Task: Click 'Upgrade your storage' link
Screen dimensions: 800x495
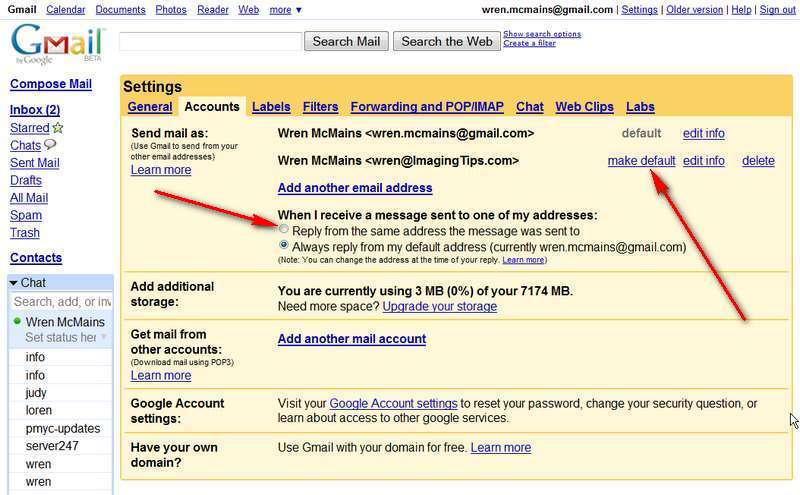Action: tap(440, 306)
